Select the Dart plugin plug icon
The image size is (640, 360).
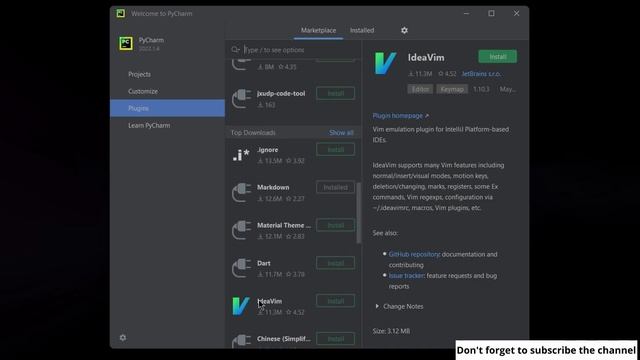(241, 268)
